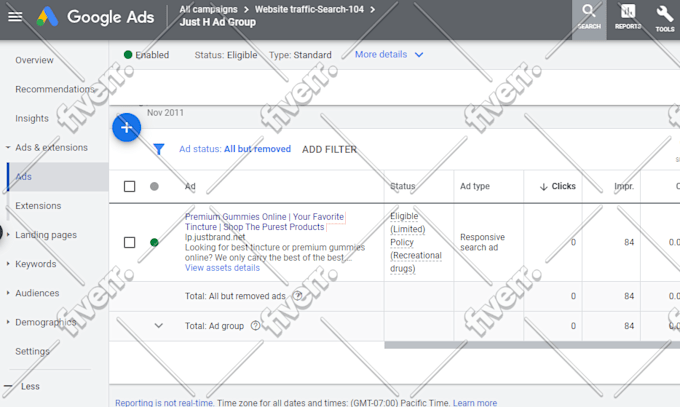680x407 pixels.
Task: Open View assets details link
Action: (222, 268)
